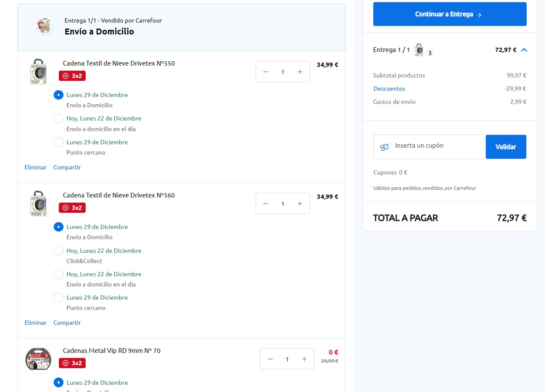Select Punto cercano for Drivetex N°560
This screenshot has width=545, height=392.
pyautogui.click(x=59, y=298)
